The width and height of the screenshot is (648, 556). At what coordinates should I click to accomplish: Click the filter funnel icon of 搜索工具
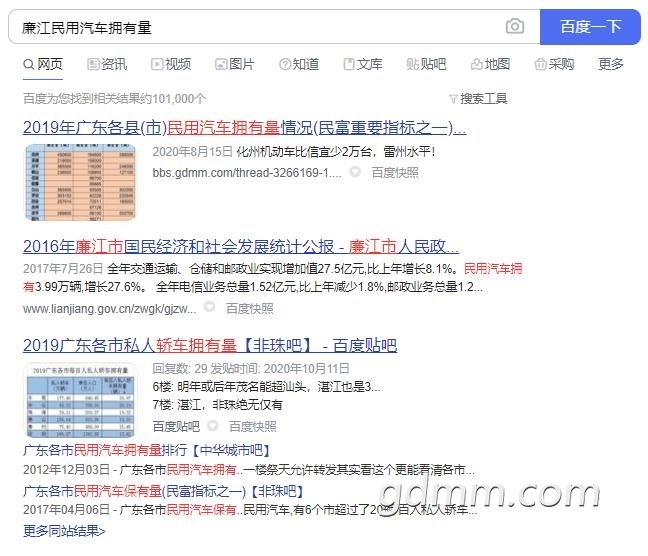pyautogui.click(x=453, y=99)
